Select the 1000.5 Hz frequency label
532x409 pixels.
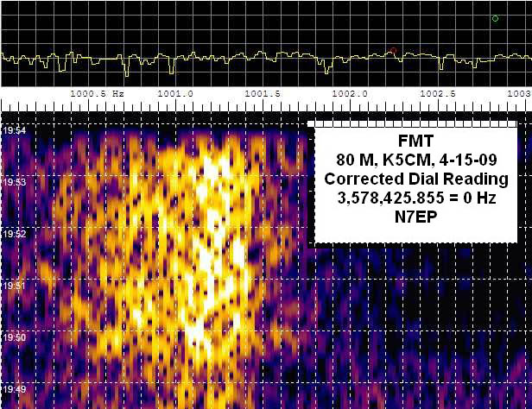pos(98,93)
